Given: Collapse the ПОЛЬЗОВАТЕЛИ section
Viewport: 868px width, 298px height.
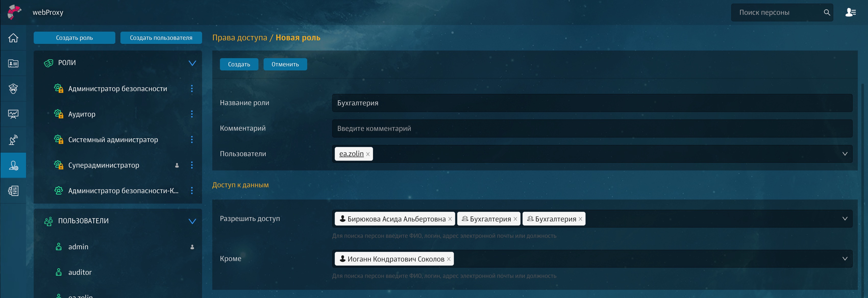Looking at the screenshot, I should [x=192, y=221].
